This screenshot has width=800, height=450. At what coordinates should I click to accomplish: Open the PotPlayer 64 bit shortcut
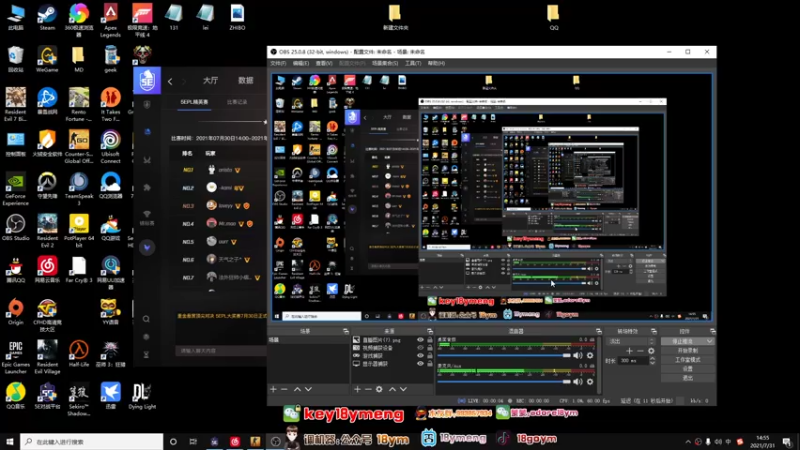79,231
